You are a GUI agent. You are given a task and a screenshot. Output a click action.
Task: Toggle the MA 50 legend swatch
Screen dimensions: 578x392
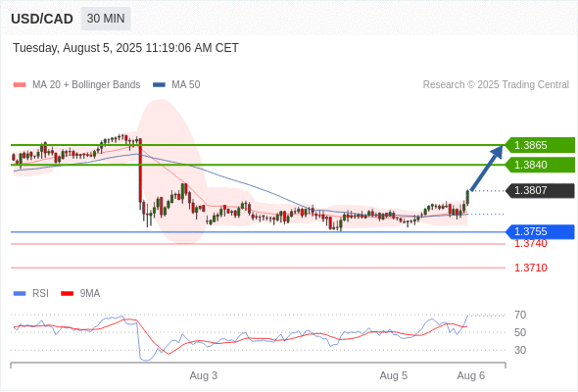[159, 85]
